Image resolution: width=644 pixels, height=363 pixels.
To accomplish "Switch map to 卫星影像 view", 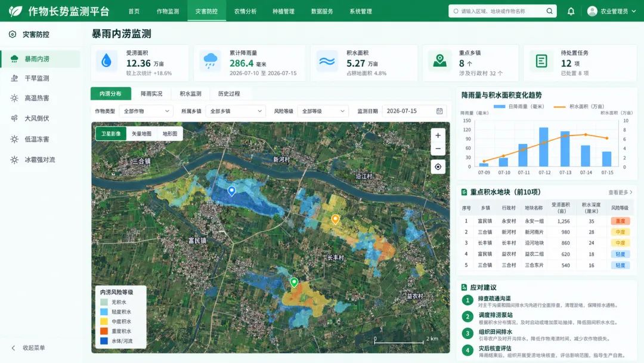I will point(111,134).
